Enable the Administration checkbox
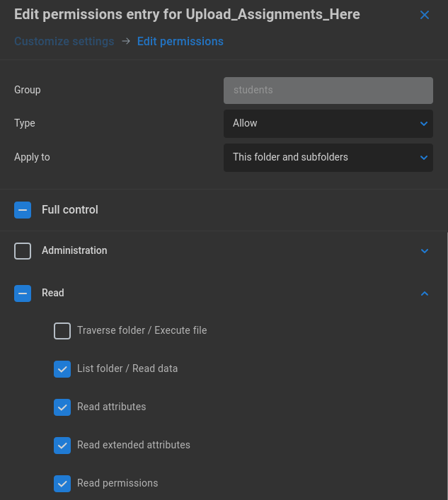The height and width of the screenshot is (500, 448). [x=23, y=251]
